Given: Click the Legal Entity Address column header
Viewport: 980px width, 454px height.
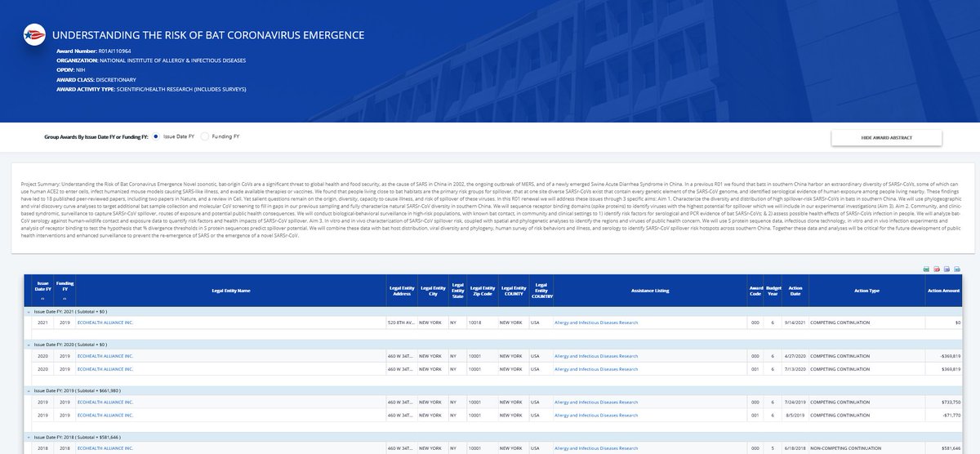Looking at the screenshot, I should pyautogui.click(x=400, y=290).
